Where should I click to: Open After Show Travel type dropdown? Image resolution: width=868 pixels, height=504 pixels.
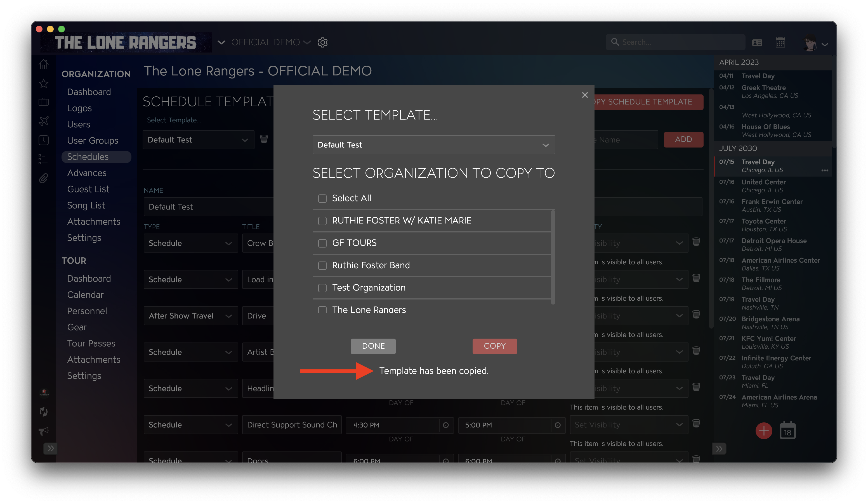pos(190,316)
